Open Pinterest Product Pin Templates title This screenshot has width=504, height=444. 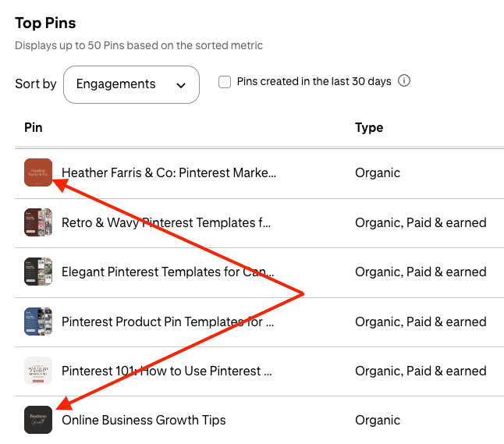pos(168,321)
